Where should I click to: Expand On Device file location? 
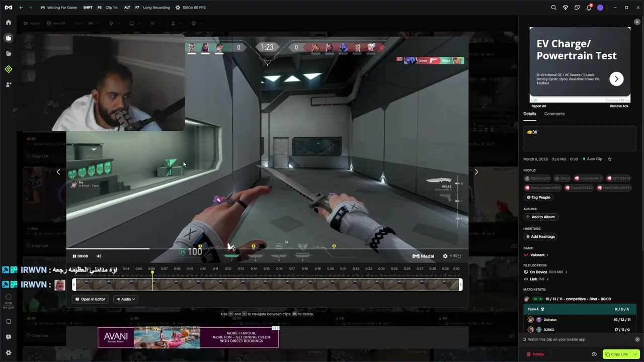546,272
